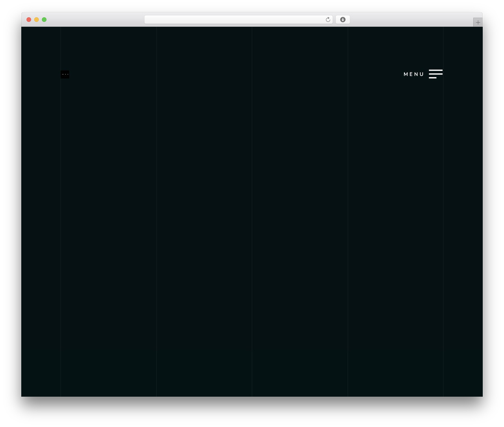This screenshot has height=427, width=504.
Task: Maximize the window with the green button
Action: tap(44, 20)
